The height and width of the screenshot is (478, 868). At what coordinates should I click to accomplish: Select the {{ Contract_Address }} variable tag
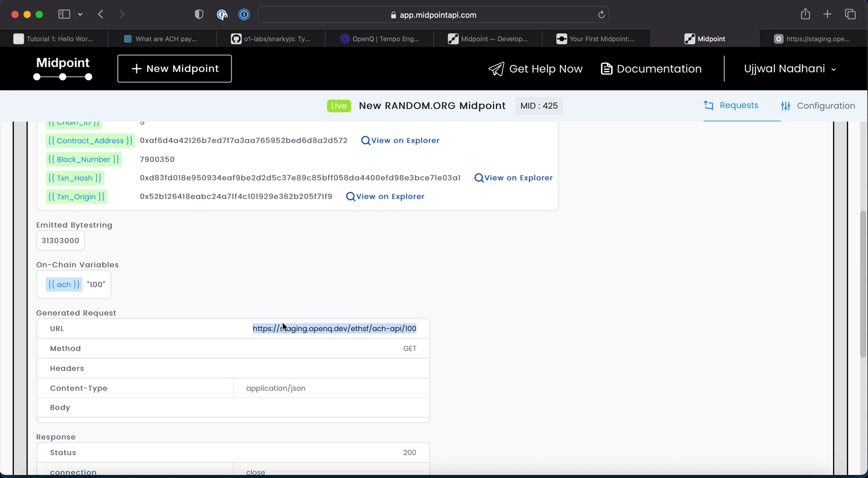90,141
